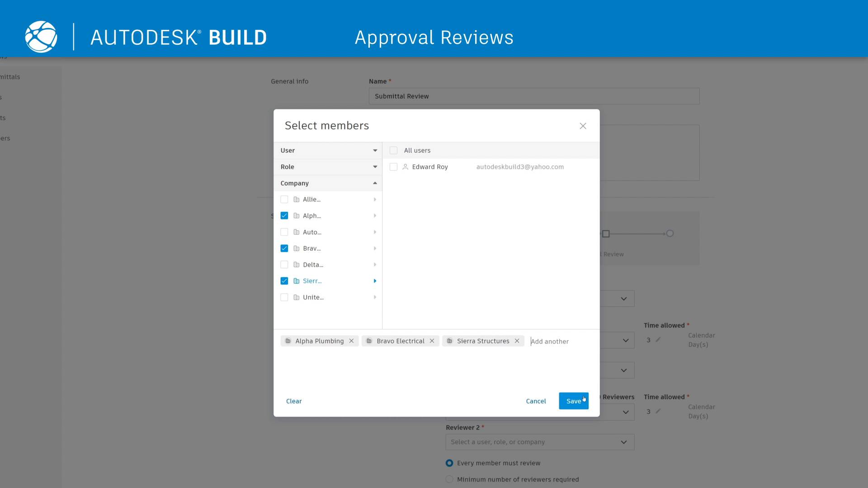This screenshot has height=488, width=868.
Task: Uncheck the Sierr... company checkbox
Action: [x=284, y=281]
